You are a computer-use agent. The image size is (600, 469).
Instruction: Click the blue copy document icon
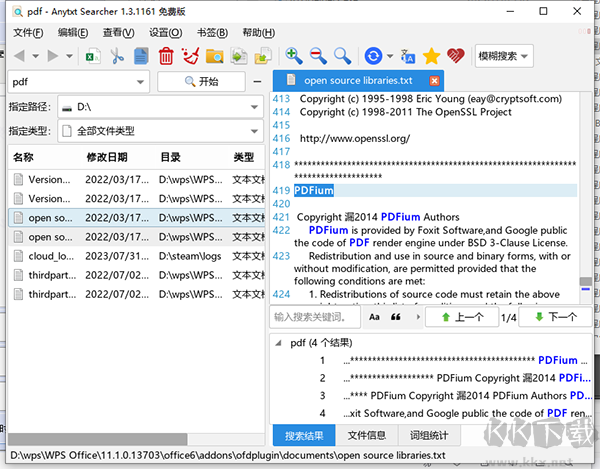click(141, 56)
